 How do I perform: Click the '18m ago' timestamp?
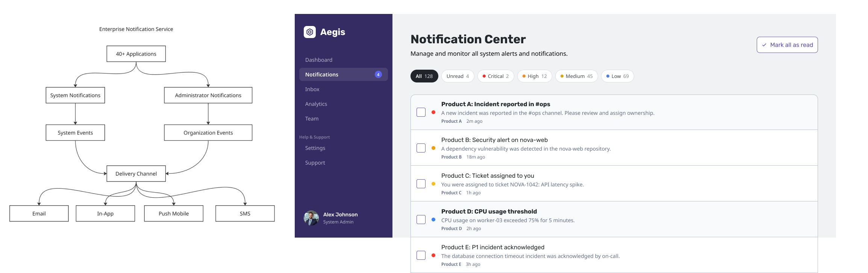click(476, 157)
